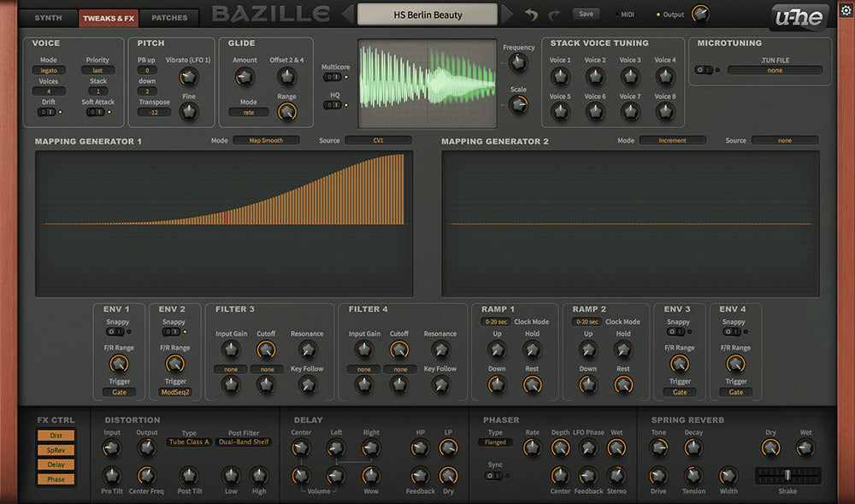
Task: Enable the HQ switch
Action: pyautogui.click(x=333, y=105)
